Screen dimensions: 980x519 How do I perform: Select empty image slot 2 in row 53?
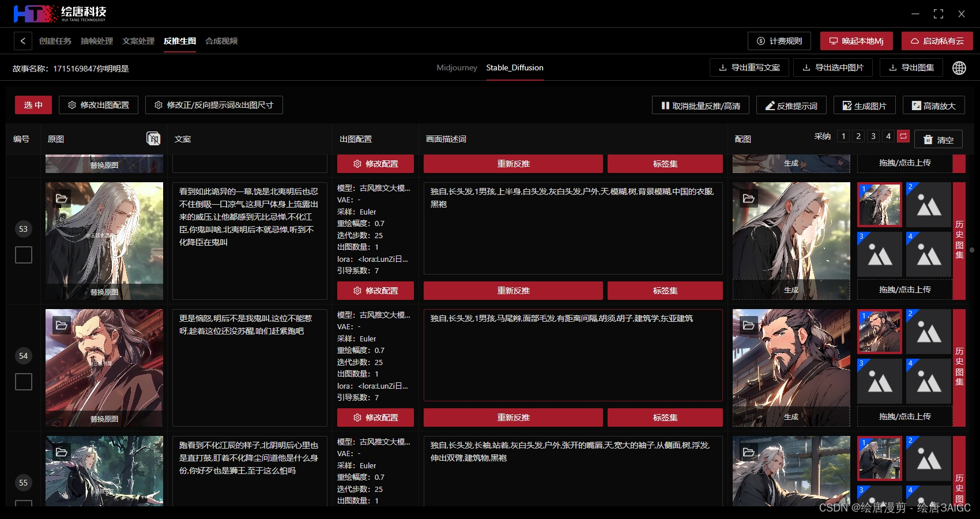929,205
